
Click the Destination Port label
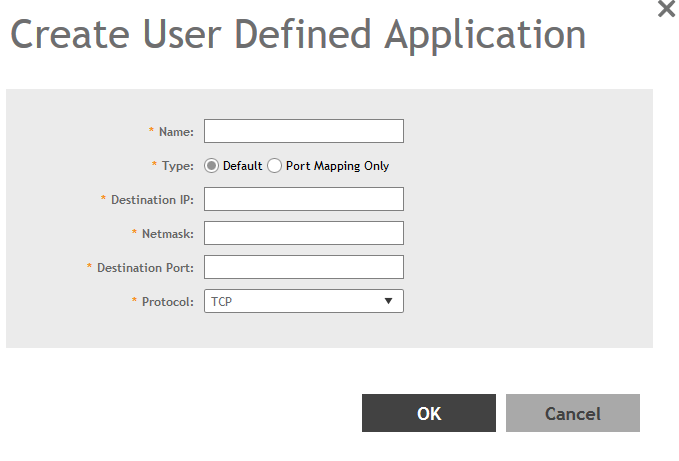(x=145, y=268)
